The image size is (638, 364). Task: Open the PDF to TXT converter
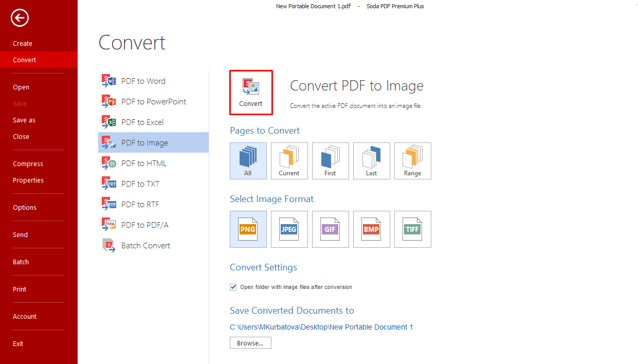pos(141,184)
